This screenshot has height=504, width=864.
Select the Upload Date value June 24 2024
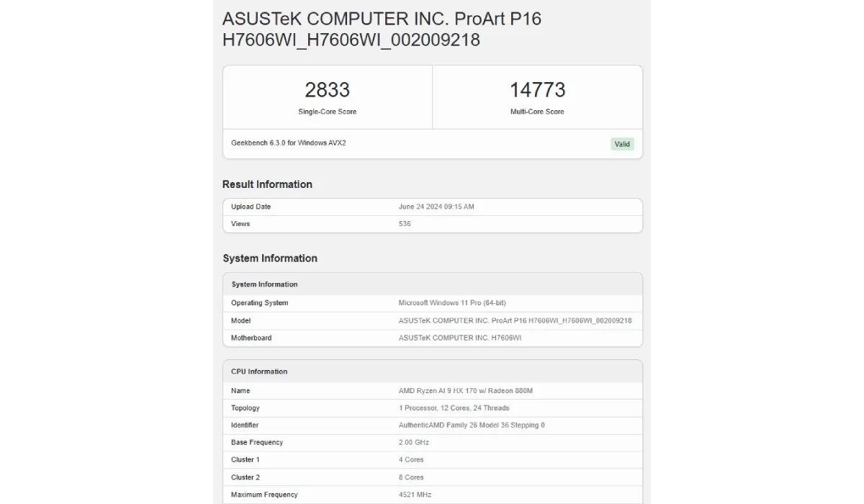coord(436,207)
